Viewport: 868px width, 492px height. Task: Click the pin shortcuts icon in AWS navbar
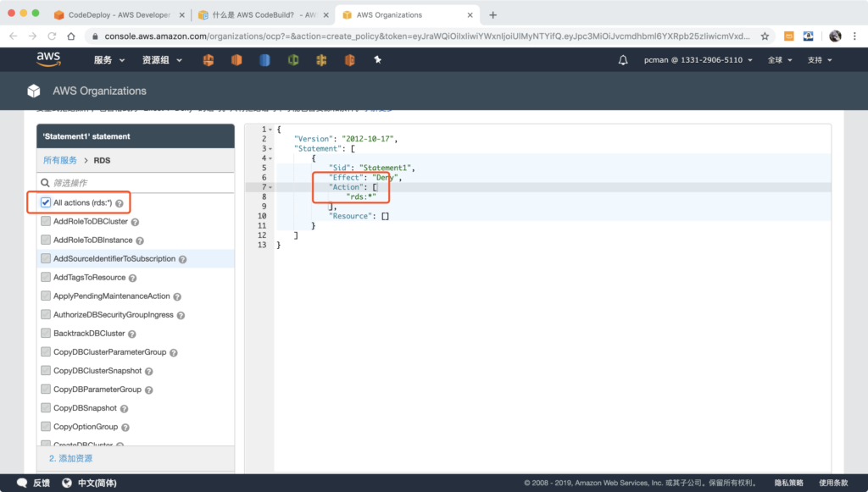377,60
